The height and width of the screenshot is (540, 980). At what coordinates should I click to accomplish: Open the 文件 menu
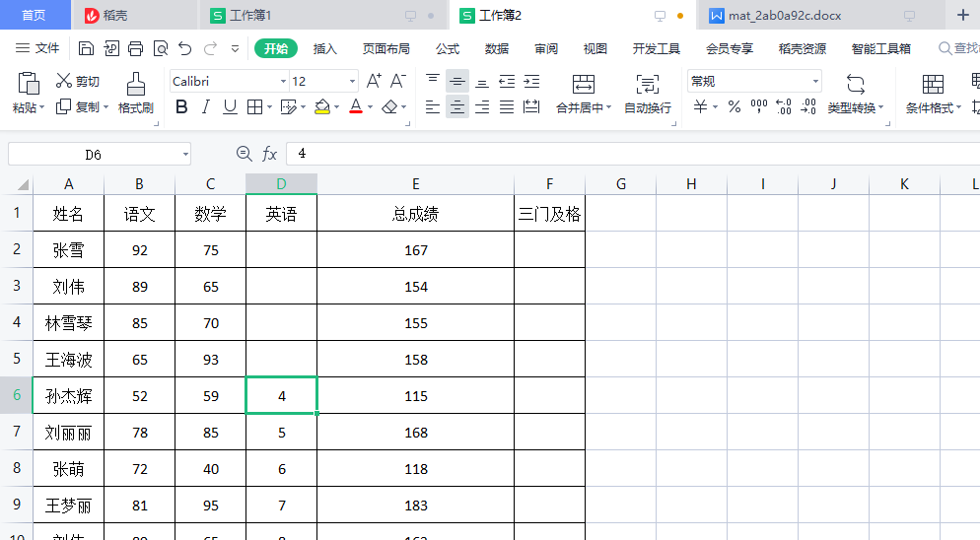click(37, 48)
